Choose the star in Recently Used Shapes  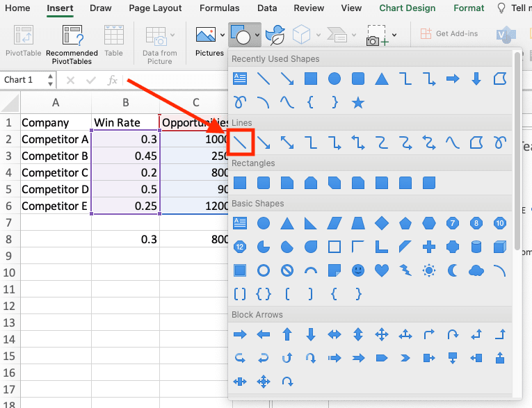pyautogui.click(x=357, y=103)
